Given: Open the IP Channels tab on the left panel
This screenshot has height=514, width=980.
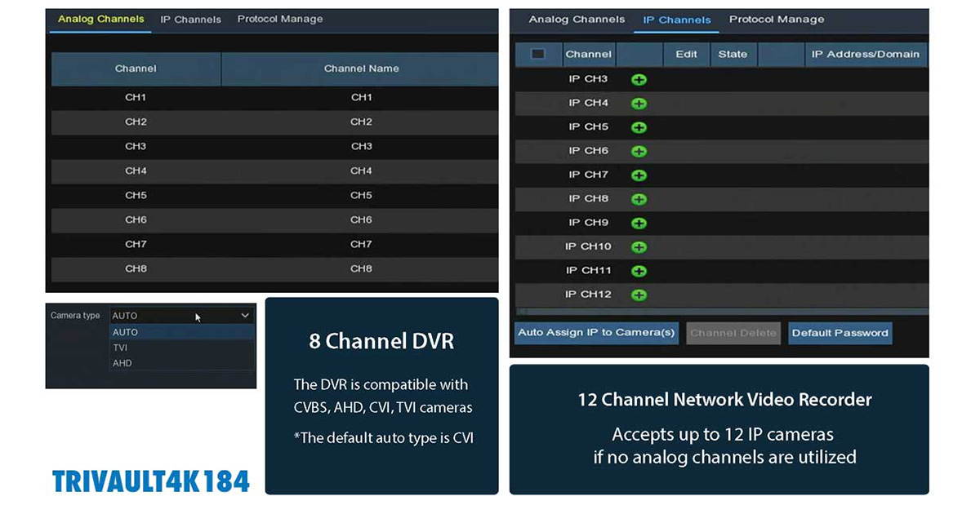Looking at the screenshot, I should [x=190, y=19].
